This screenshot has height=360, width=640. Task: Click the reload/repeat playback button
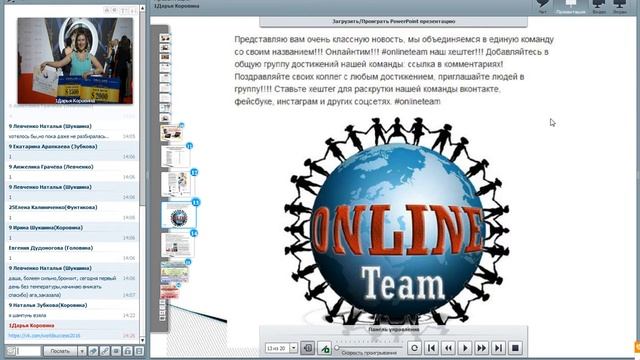(x=414, y=348)
